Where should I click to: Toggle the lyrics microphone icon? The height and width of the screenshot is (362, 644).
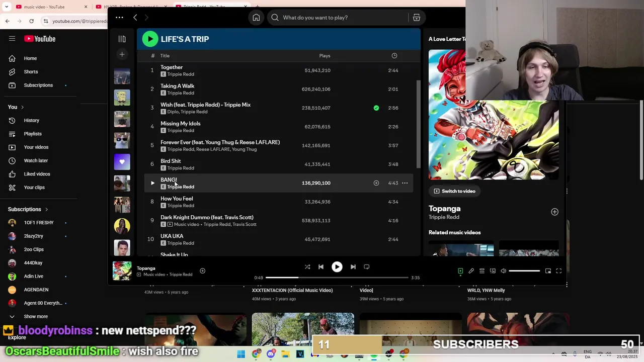471,271
